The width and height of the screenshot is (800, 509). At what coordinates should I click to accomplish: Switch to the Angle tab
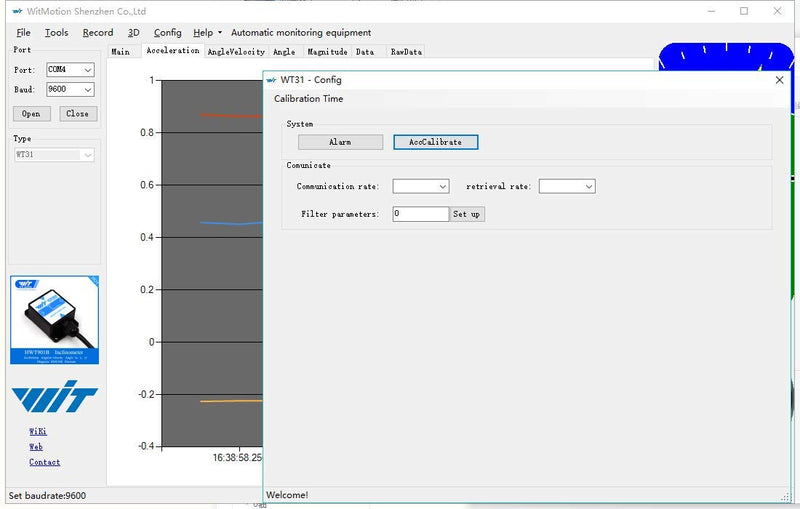284,52
